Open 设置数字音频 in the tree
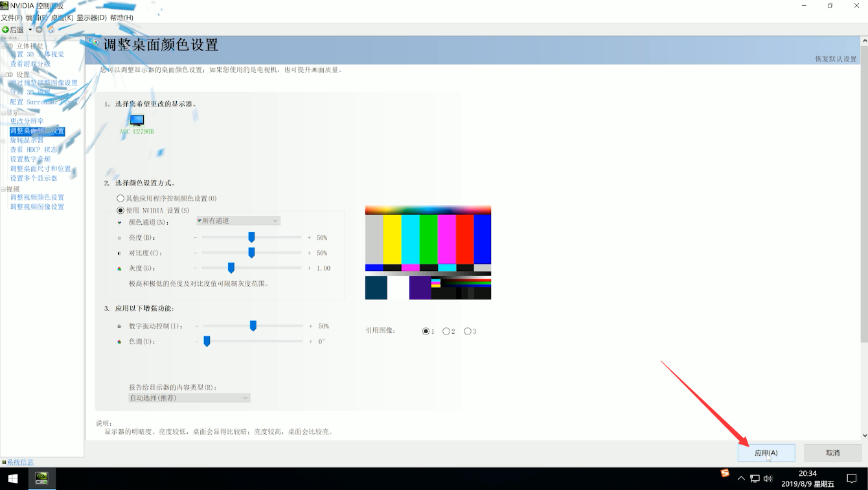 point(30,159)
